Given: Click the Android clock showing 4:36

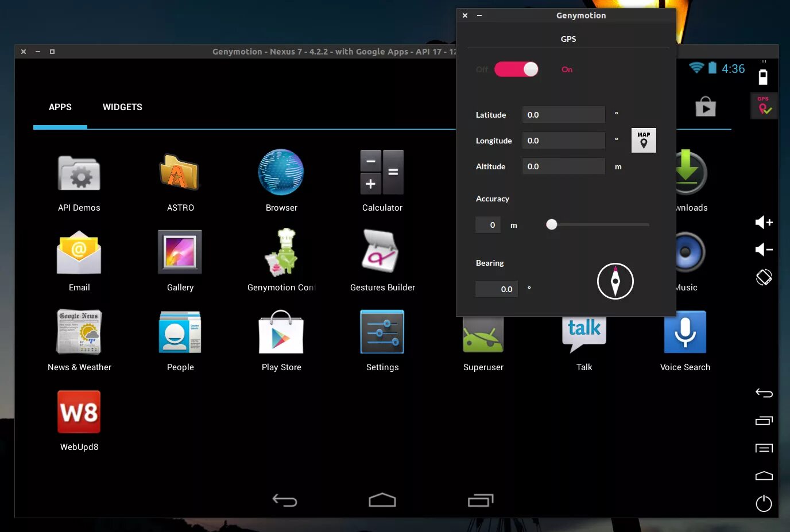Looking at the screenshot, I should tap(733, 69).
